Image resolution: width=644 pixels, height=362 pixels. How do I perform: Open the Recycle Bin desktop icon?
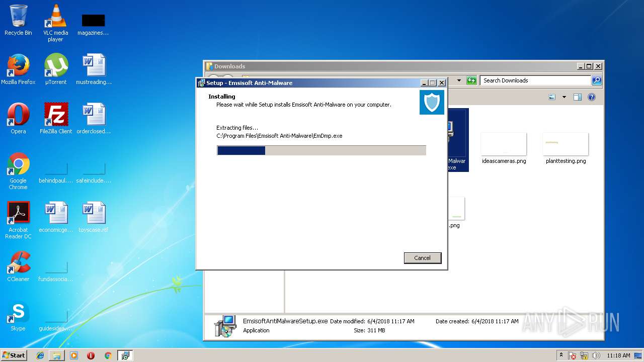click(x=18, y=20)
